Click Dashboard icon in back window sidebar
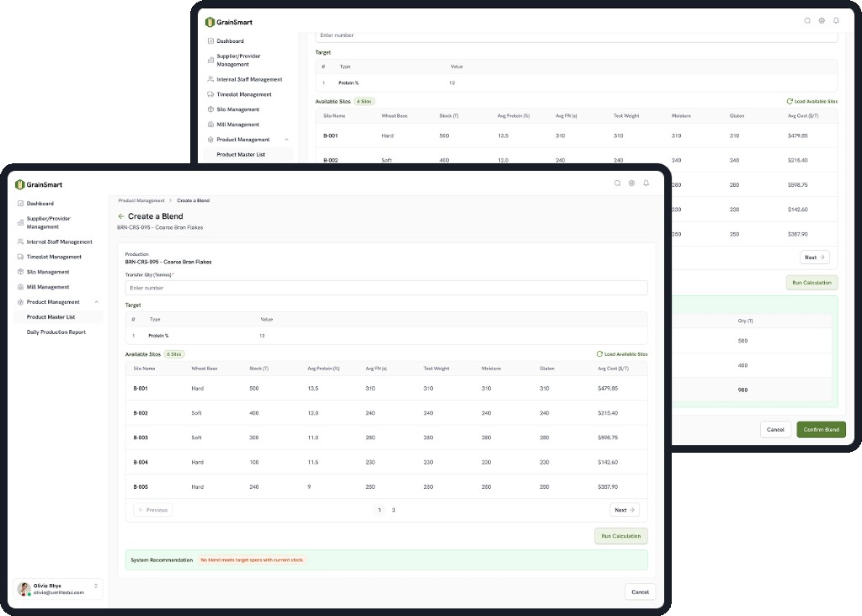The image size is (862, 616). [x=210, y=40]
